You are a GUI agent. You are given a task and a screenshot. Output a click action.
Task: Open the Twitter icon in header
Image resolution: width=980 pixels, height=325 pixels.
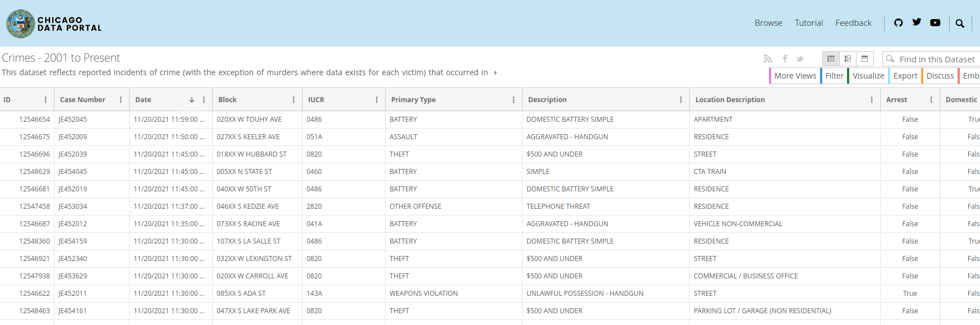pos(917,22)
